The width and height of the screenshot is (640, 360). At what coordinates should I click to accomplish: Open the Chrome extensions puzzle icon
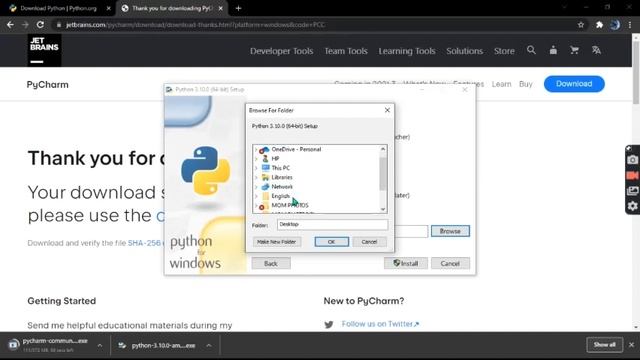click(x=599, y=25)
